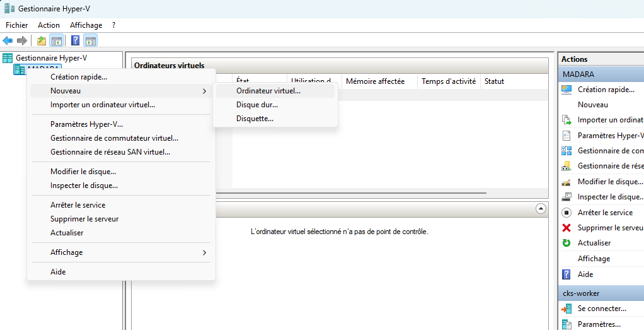Screen dimensions: 644x330
Task: Open Paramètres Hyper-V... from context menu
Action: 121,124
